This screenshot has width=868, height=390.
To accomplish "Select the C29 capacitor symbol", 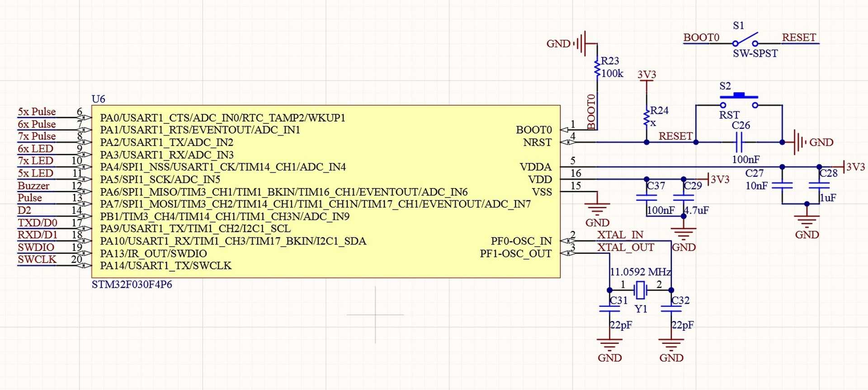I will tap(684, 197).
